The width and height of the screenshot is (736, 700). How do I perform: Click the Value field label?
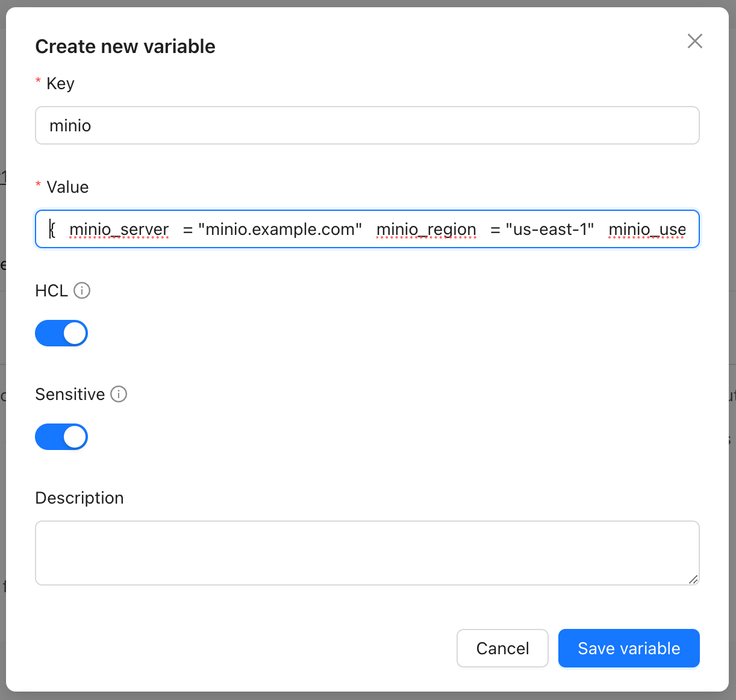click(x=67, y=187)
